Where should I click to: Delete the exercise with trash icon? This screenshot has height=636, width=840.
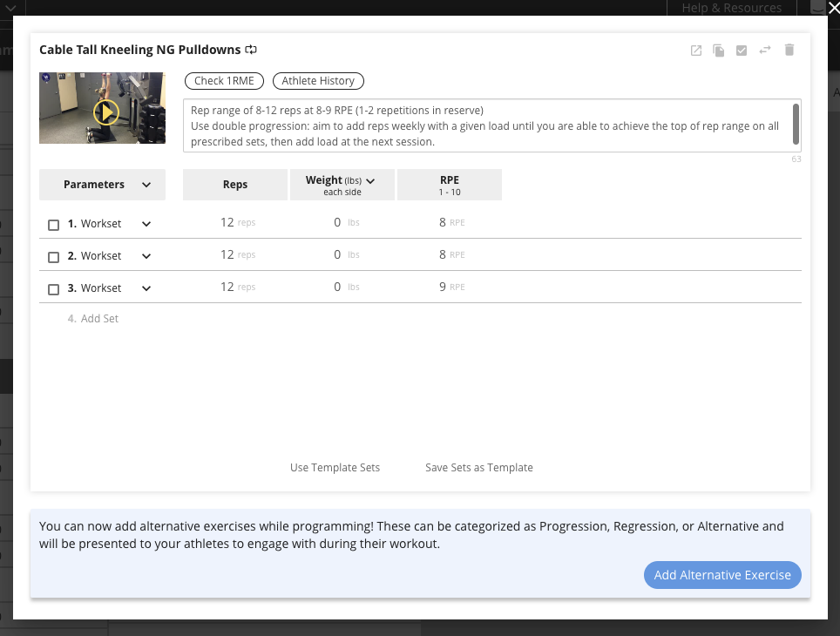[x=789, y=51]
